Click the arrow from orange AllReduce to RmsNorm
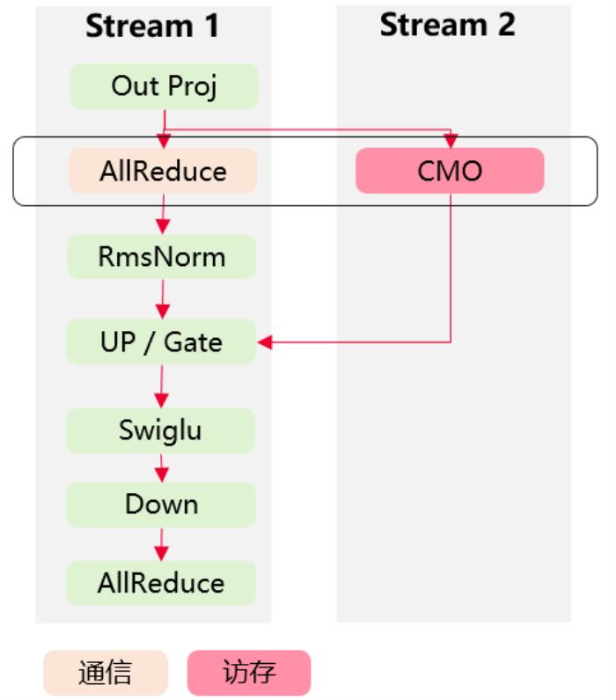616x700 pixels. [162, 214]
